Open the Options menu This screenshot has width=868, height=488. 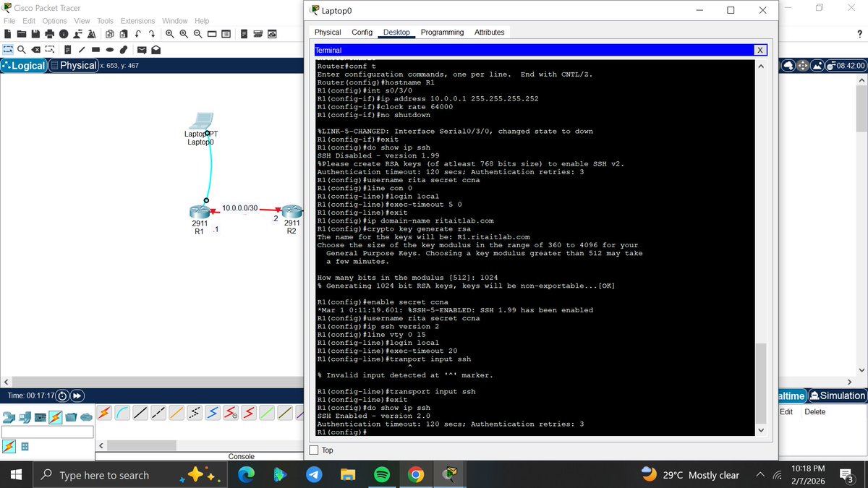point(55,21)
